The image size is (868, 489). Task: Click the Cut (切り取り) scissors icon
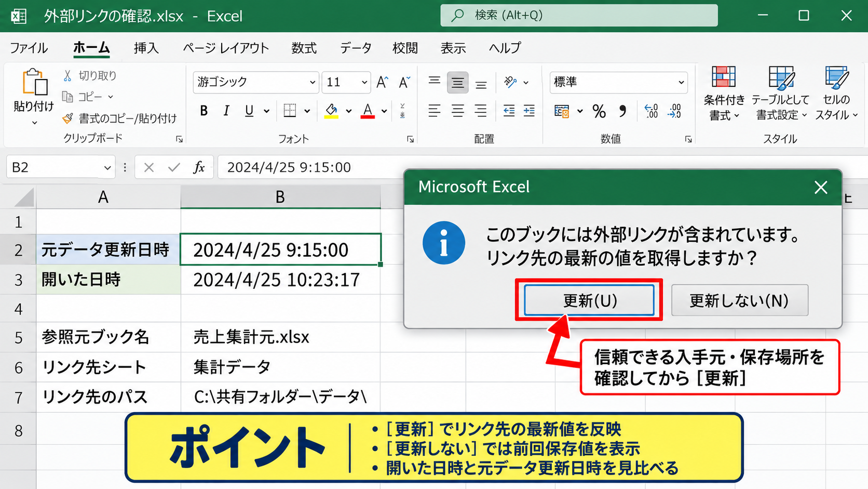coord(67,76)
